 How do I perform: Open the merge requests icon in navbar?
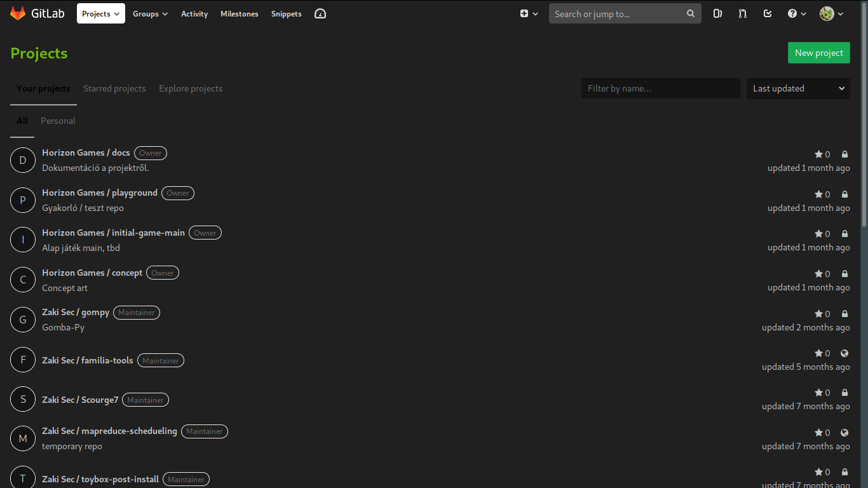tap(742, 13)
